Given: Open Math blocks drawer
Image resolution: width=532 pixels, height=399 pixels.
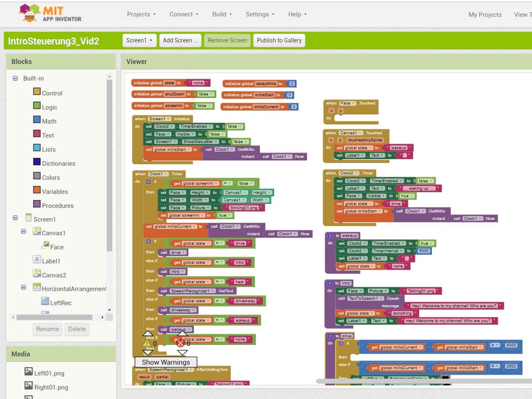Looking at the screenshot, I should pyautogui.click(x=49, y=121).
